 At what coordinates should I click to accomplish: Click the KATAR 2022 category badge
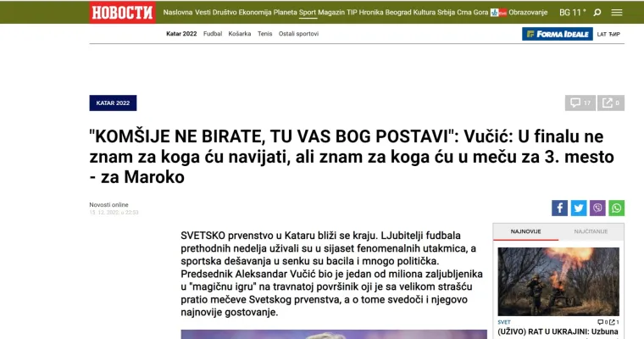(x=113, y=103)
